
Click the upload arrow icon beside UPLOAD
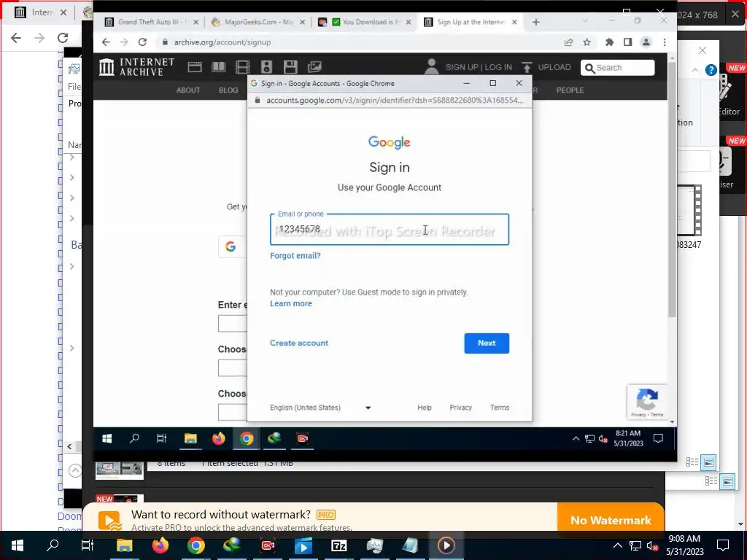click(527, 67)
